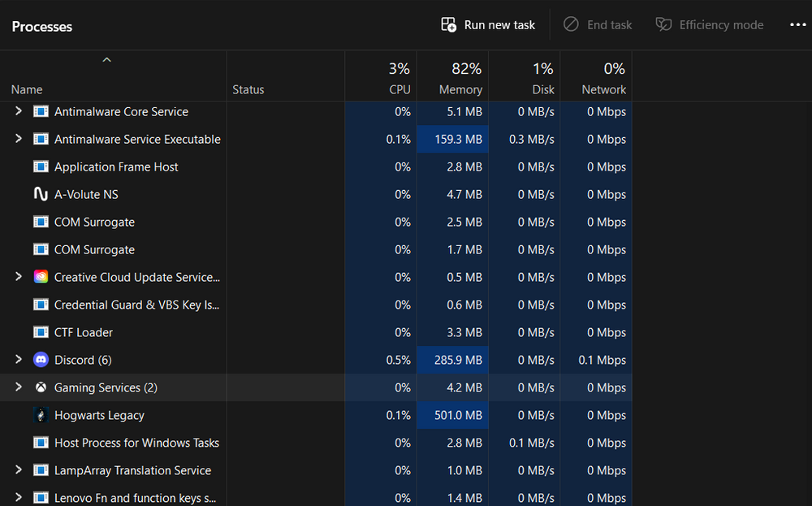
Task: Expand the Discord (6) process group
Action: click(19, 360)
